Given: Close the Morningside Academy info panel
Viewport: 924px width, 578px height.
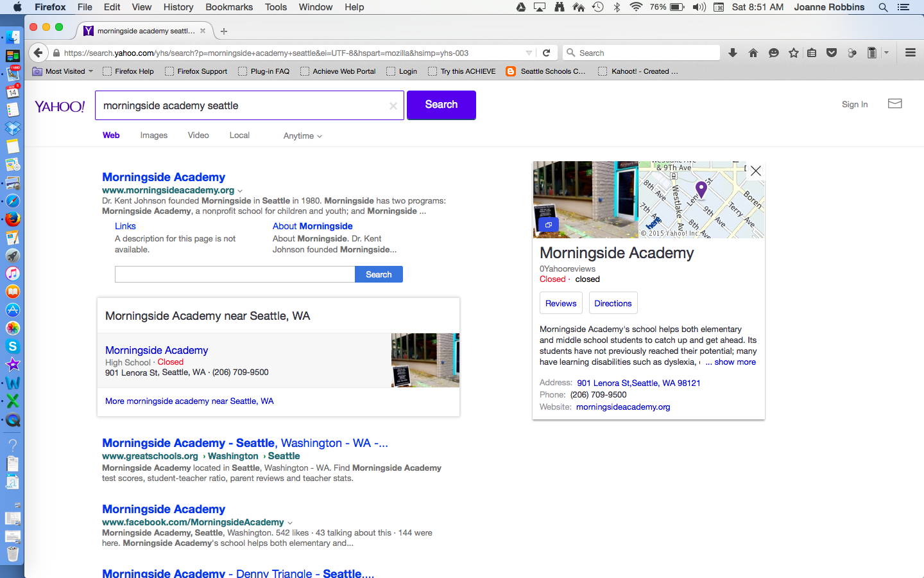Looking at the screenshot, I should coord(756,171).
